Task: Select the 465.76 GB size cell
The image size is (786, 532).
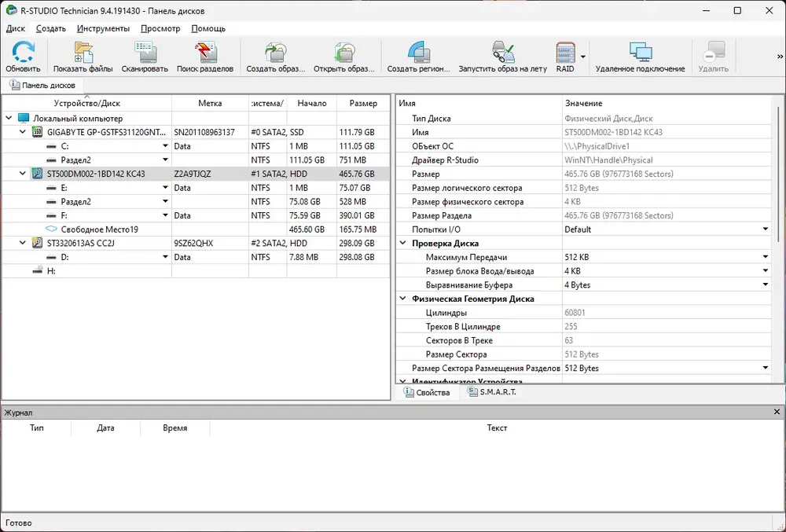Action: [x=363, y=174]
